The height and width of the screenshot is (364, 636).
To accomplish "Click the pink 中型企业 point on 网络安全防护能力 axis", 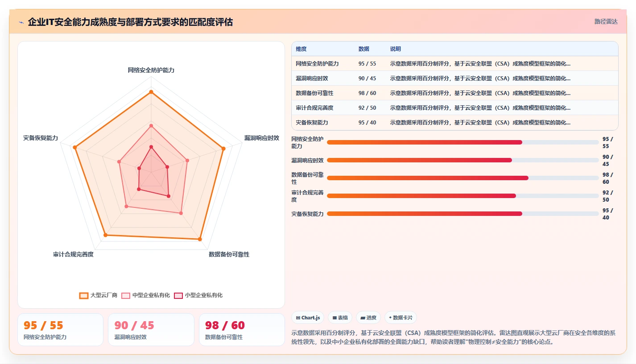I will click(151, 126).
